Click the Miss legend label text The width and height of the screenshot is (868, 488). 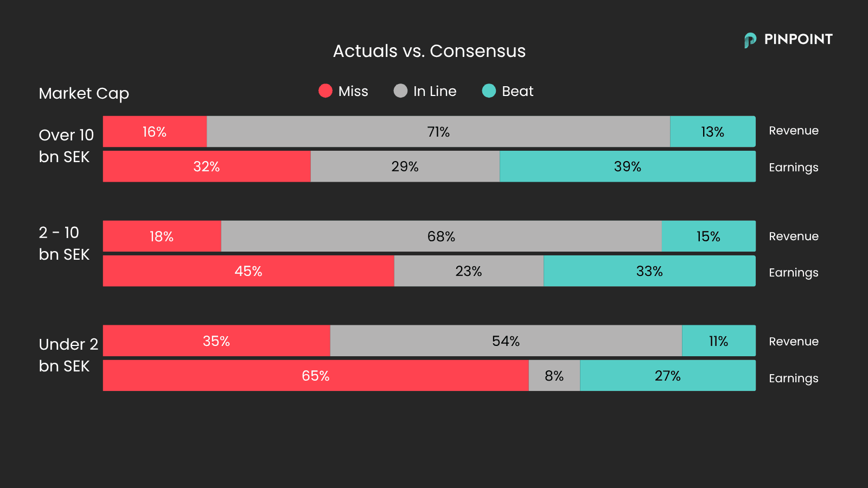353,91
